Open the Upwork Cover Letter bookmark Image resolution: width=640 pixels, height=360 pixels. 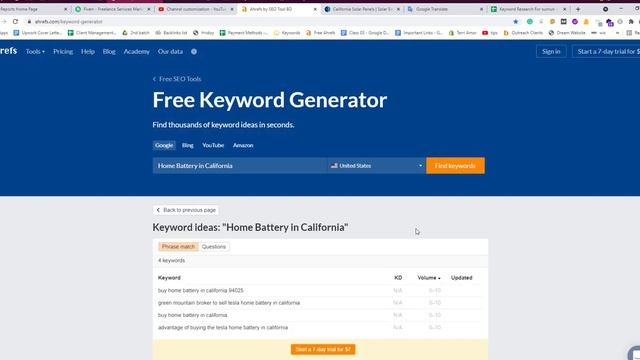click(x=38, y=33)
